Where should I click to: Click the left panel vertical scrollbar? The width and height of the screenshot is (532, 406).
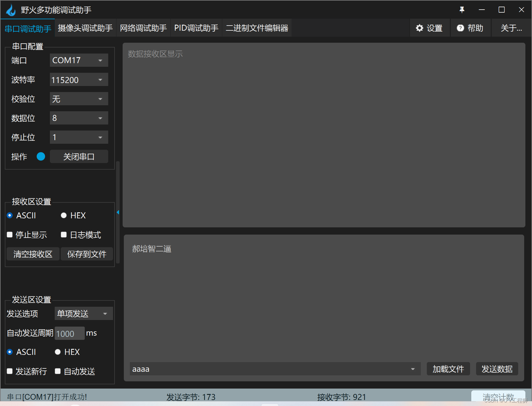pyautogui.click(x=118, y=212)
